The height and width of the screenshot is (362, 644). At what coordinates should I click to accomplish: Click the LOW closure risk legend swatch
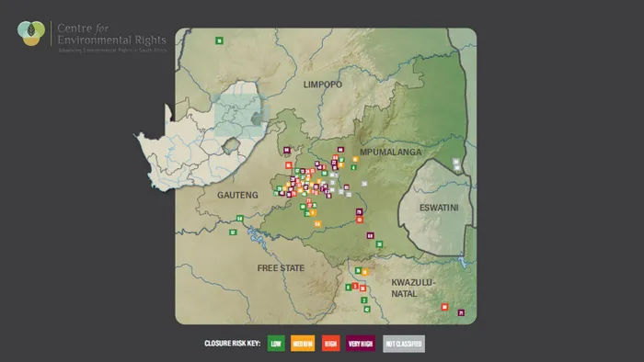276,344
